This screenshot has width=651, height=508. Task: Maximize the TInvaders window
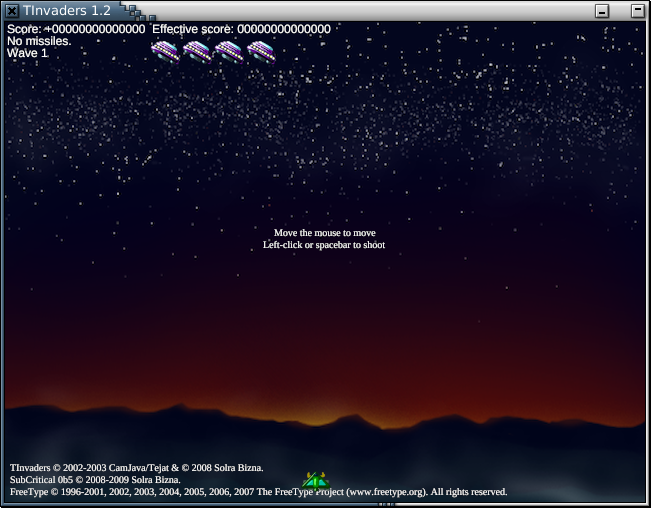[637, 11]
